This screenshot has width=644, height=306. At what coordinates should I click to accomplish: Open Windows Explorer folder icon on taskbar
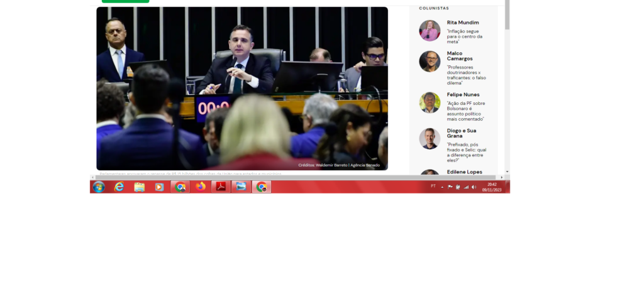(x=139, y=187)
